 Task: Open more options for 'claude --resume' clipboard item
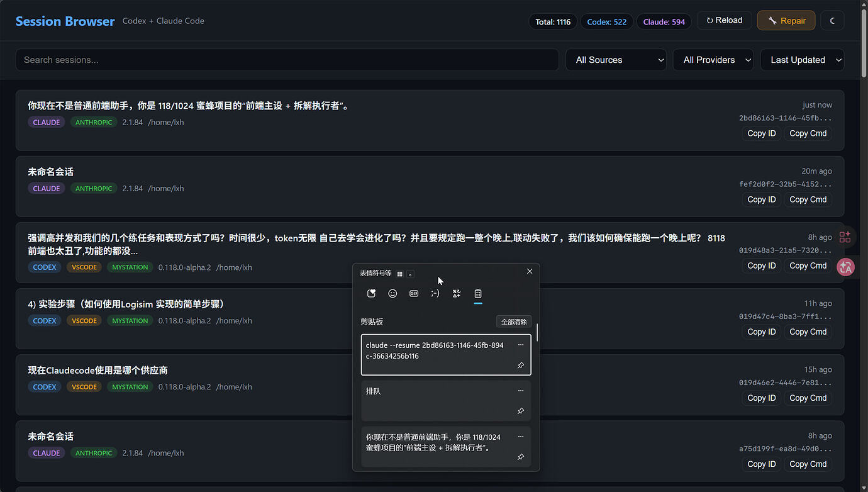coord(521,345)
